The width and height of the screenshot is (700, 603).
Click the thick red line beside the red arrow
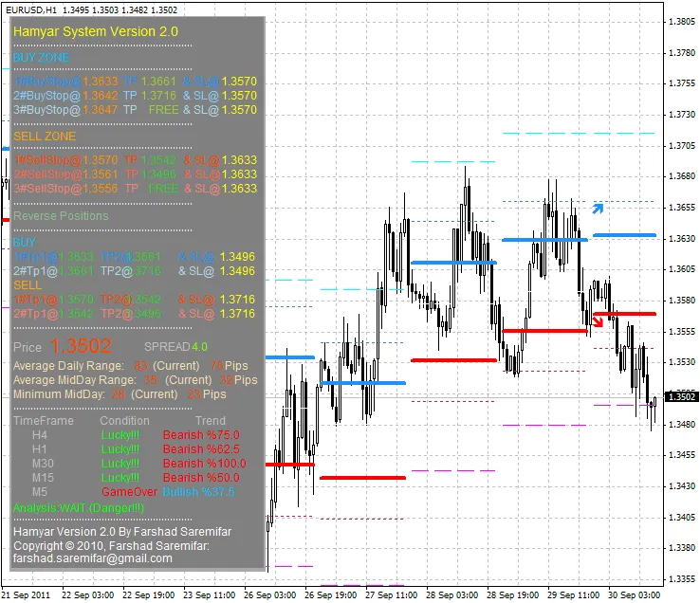click(628, 313)
